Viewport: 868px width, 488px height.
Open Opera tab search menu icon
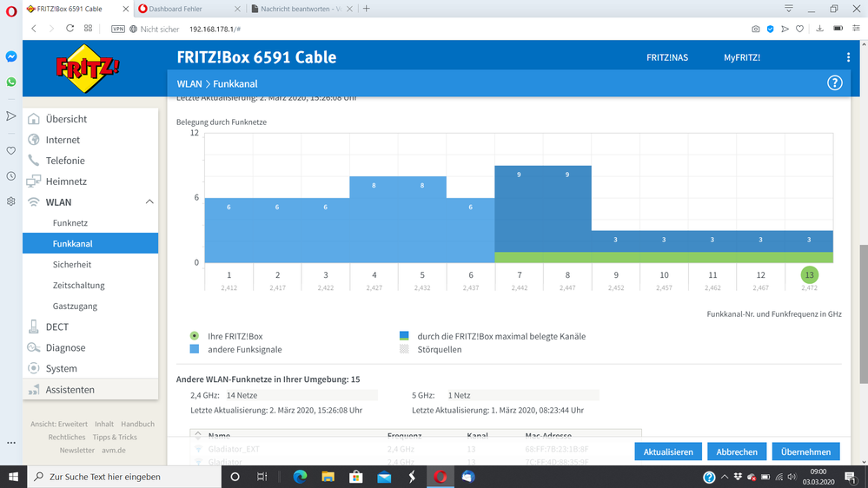[x=789, y=9]
